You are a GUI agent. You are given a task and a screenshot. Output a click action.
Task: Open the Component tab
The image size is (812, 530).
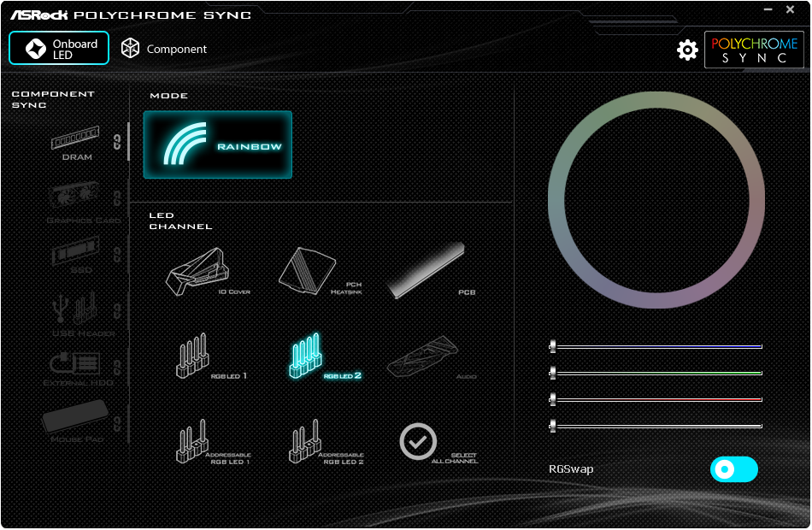[163, 49]
